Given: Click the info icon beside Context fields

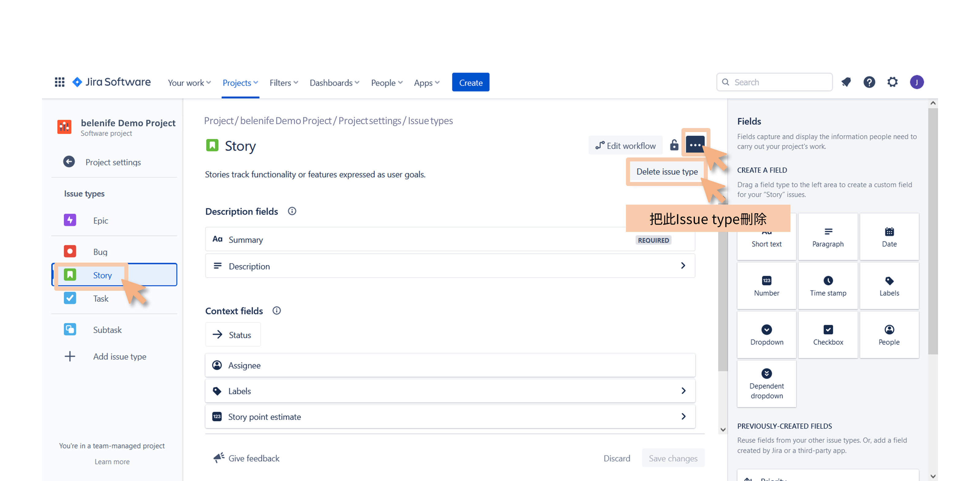Looking at the screenshot, I should (x=277, y=311).
